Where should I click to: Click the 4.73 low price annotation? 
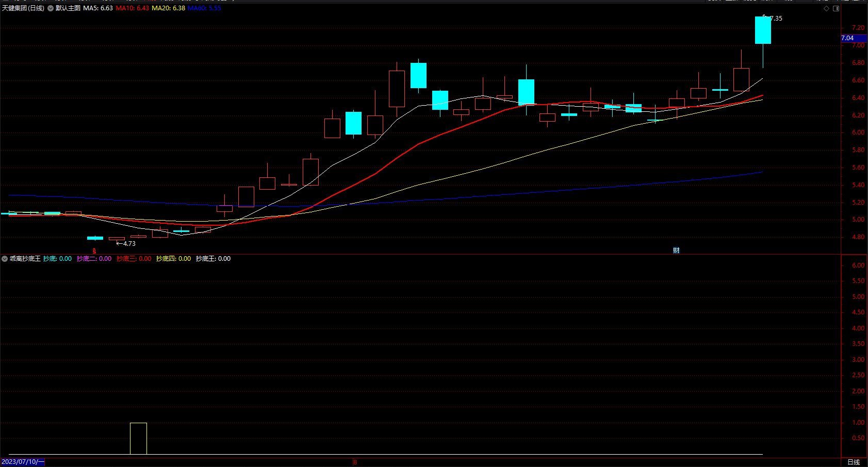click(129, 244)
